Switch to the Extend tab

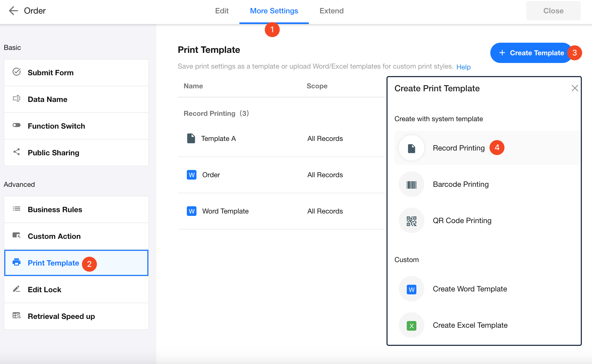tap(331, 11)
